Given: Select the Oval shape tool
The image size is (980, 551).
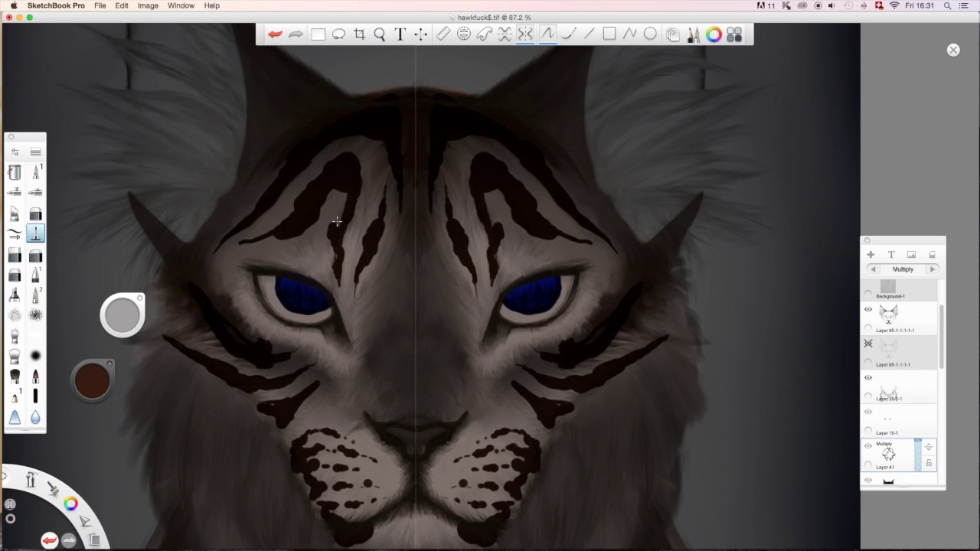Looking at the screenshot, I should [x=650, y=34].
